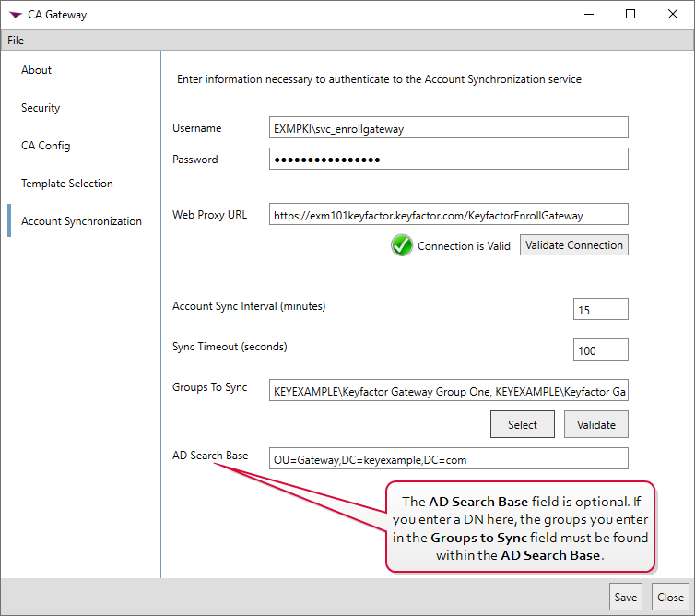The width and height of the screenshot is (695, 616).
Task: Click the Close button at bottom right
Action: pyautogui.click(x=670, y=597)
